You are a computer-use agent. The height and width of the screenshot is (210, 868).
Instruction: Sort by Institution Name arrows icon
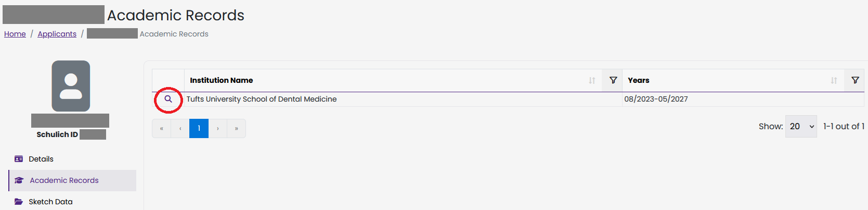[592, 80]
